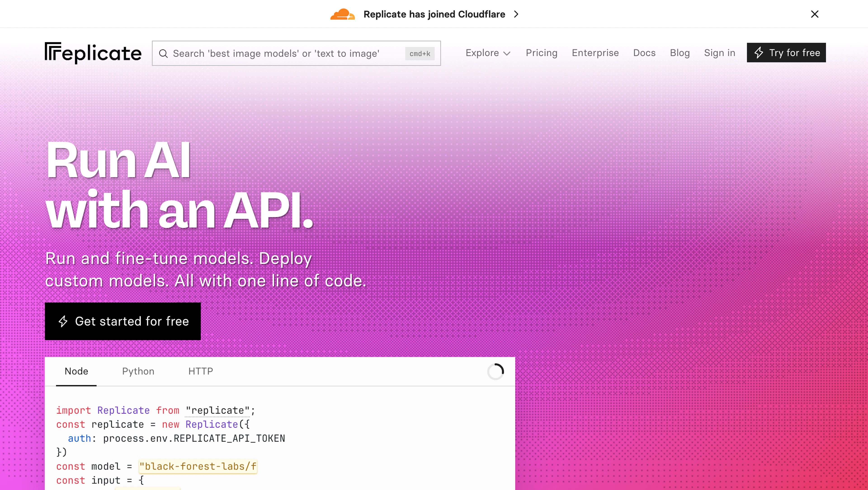This screenshot has width=868, height=490.
Task: Click the magnifier icon in search box
Action: (163, 54)
